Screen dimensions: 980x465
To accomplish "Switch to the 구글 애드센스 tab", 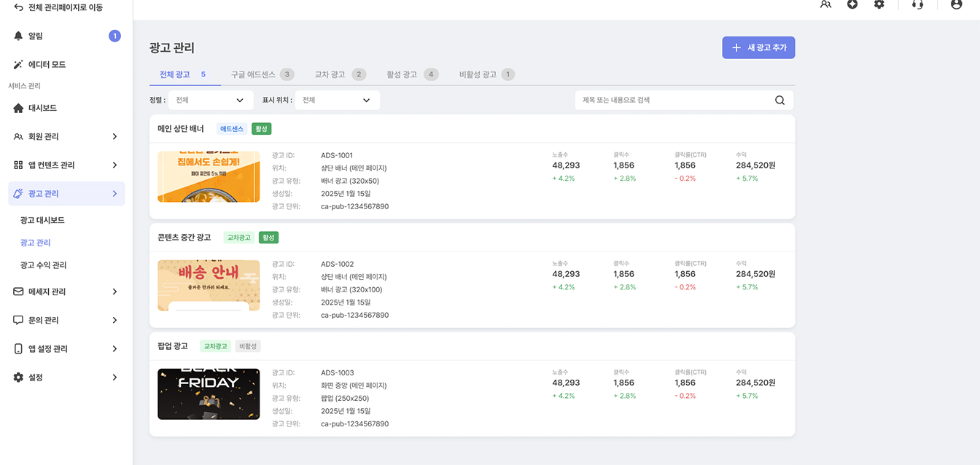I will pos(262,74).
